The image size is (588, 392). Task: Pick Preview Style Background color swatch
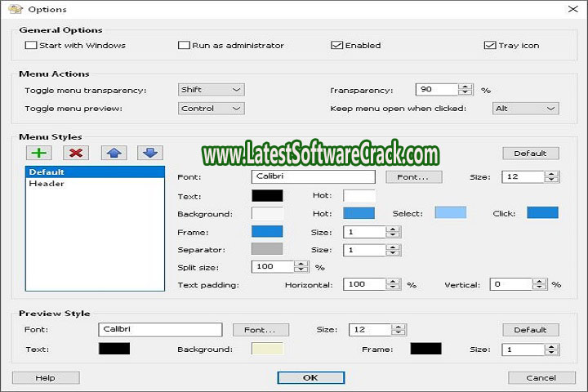[267, 348]
